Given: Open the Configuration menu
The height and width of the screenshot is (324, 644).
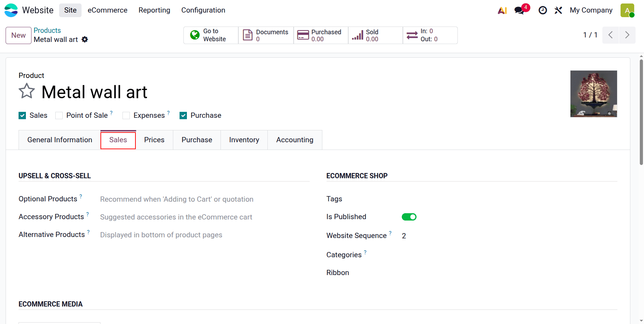Looking at the screenshot, I should [x=203, y=10].
